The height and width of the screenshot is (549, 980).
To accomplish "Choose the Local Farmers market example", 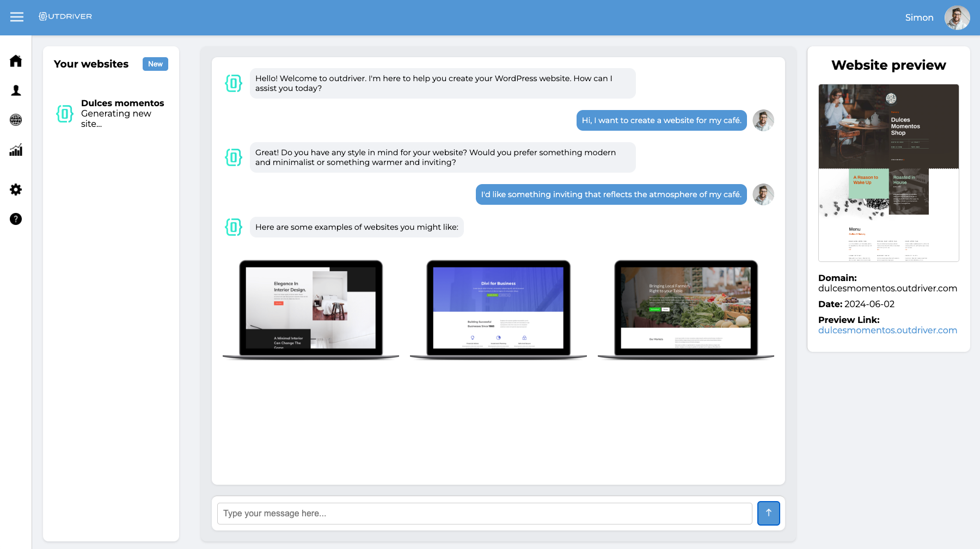I will (685, 309).
